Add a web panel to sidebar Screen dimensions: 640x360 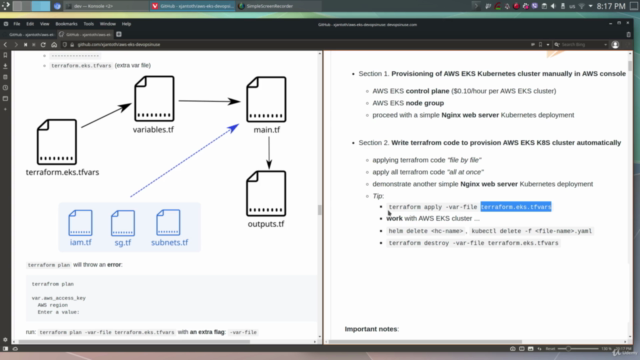click(5, 109)
